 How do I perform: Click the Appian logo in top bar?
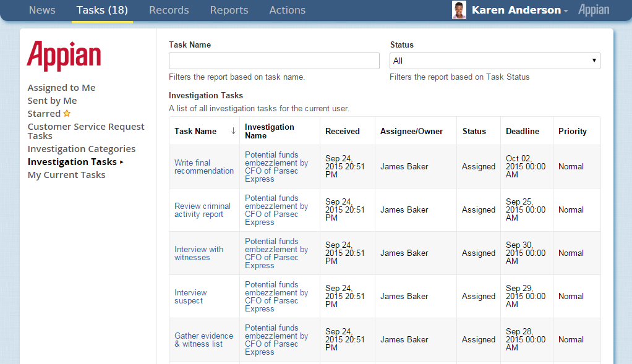(593, 10)
